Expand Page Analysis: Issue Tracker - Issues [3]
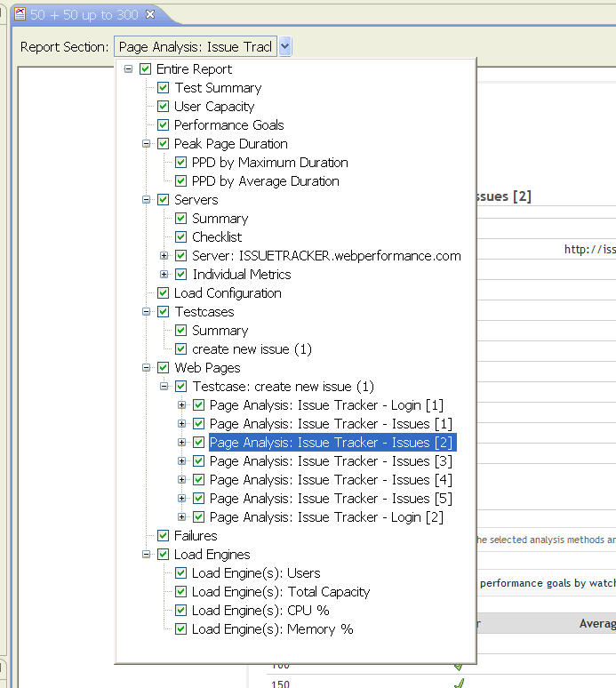The image size is (616, 688). pos(181,460)
